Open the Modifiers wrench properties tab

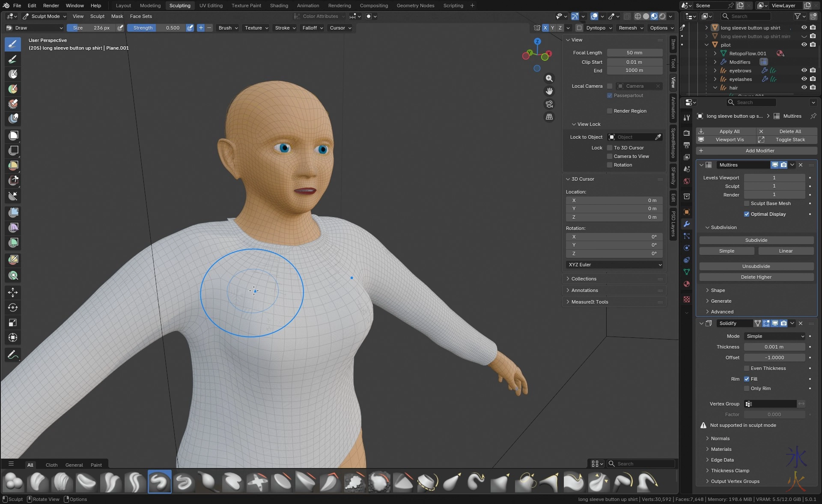(687, 224)
